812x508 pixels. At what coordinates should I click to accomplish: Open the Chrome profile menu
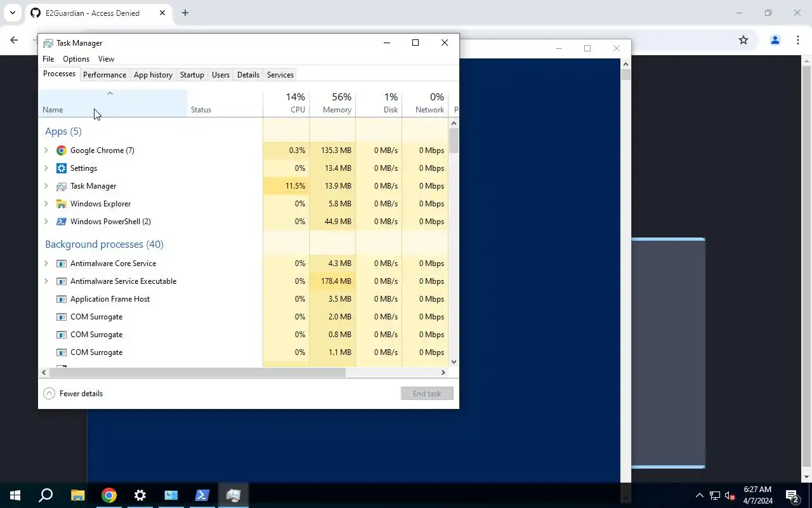point(775,40)
